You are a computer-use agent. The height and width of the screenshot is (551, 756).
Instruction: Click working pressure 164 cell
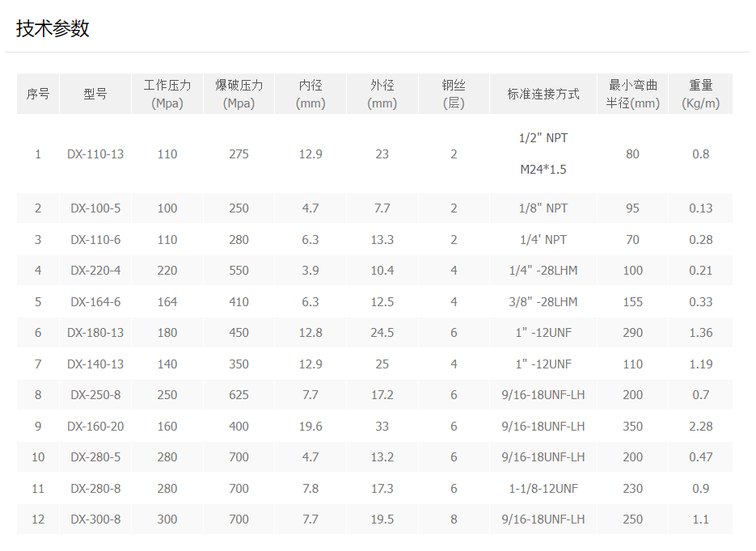point(167,301)
